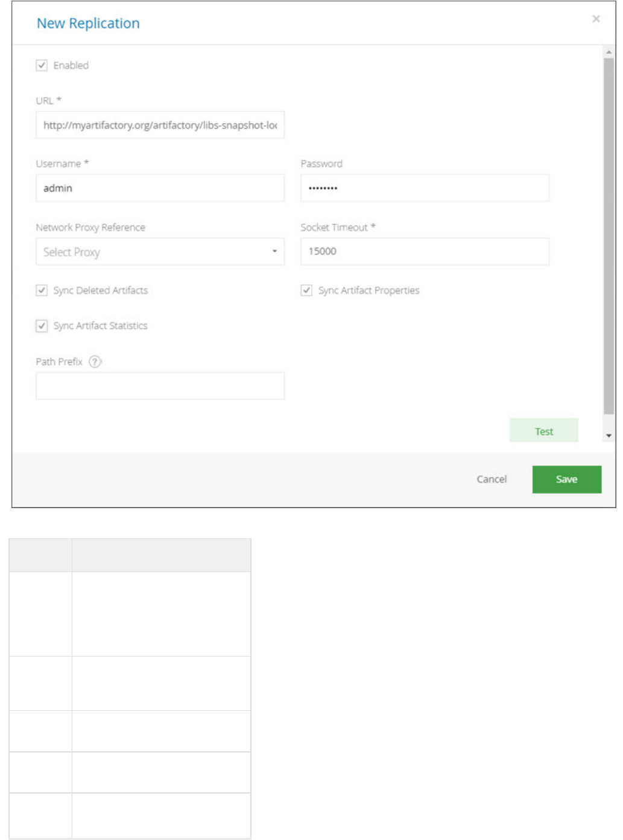
Task: Toggle Sync Artifact Properties checkbox
Action: click(x=306, y=290)
